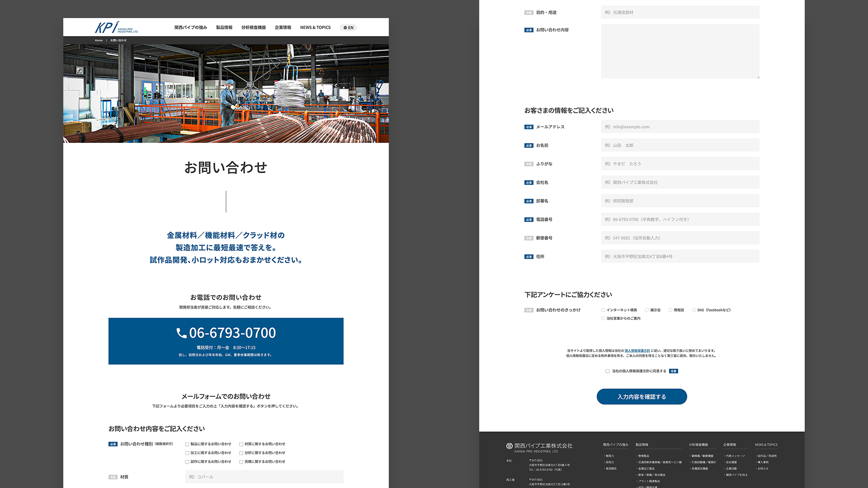868x488 pixels.
Task: Select インターネット検索 radio option
Action: point(603,310)
